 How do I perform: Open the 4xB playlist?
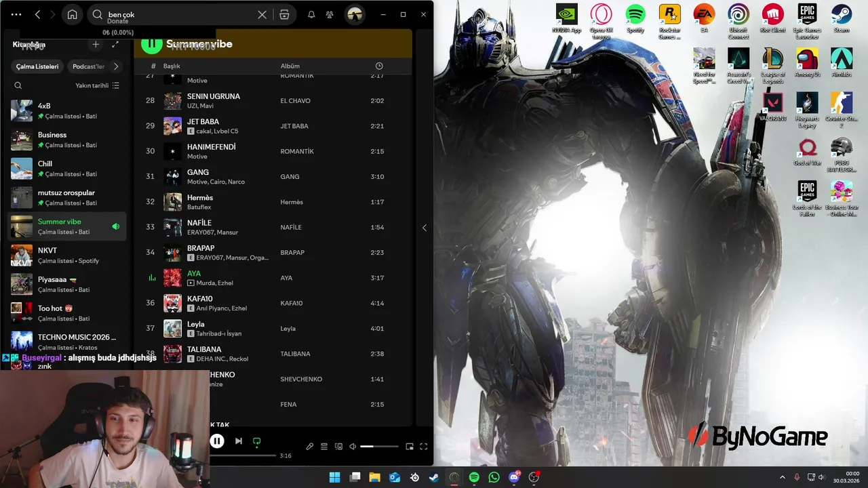pyautogui.click(x=66, y=110)
